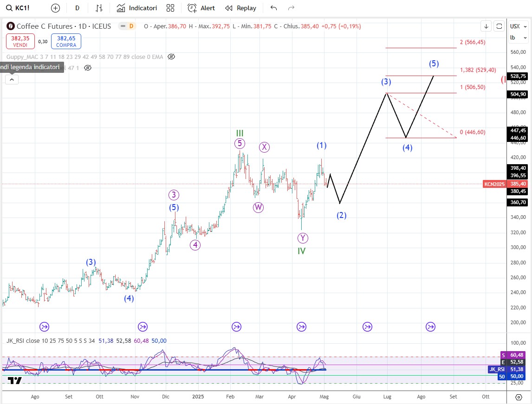532x404 pixels.
Task: Click the add symbol plus icon
Action: pos(55,8)
